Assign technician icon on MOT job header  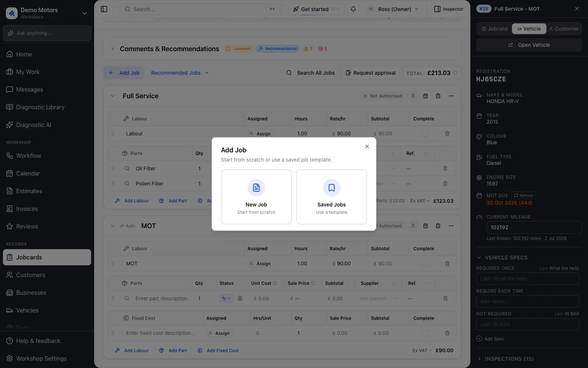pos(413,226)
